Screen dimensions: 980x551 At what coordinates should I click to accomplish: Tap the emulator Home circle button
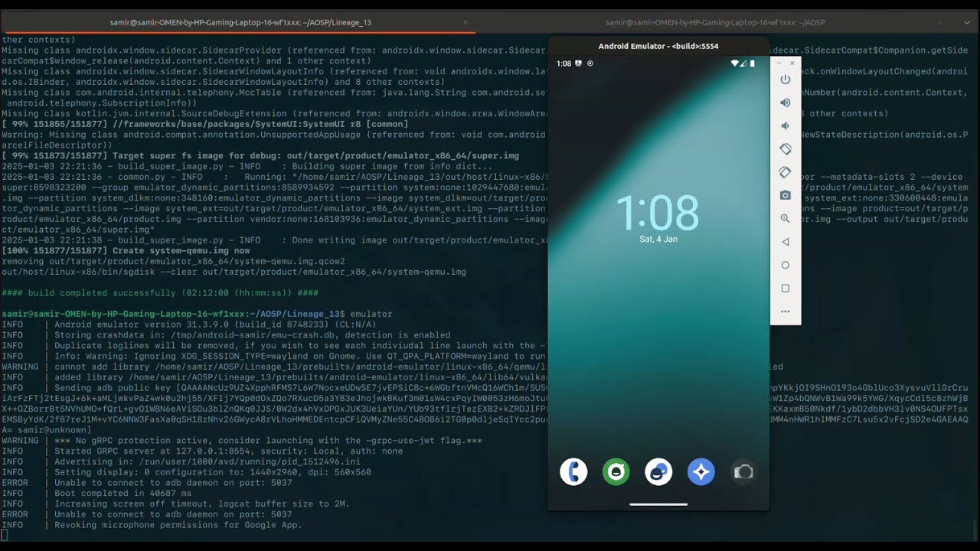point(785,265)
